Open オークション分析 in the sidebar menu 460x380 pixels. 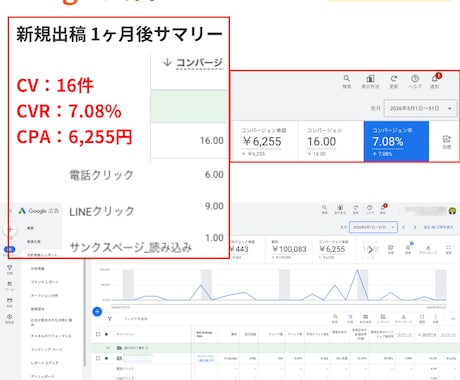(x=44, y=296)
